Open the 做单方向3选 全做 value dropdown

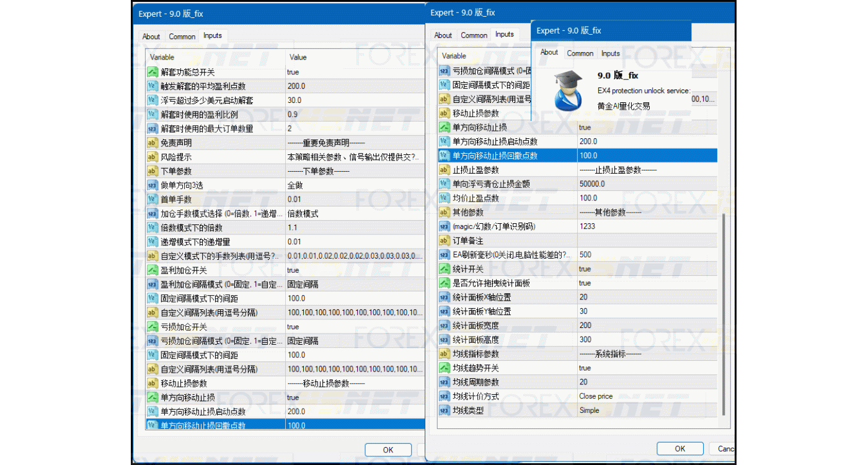tap(355, 185)
